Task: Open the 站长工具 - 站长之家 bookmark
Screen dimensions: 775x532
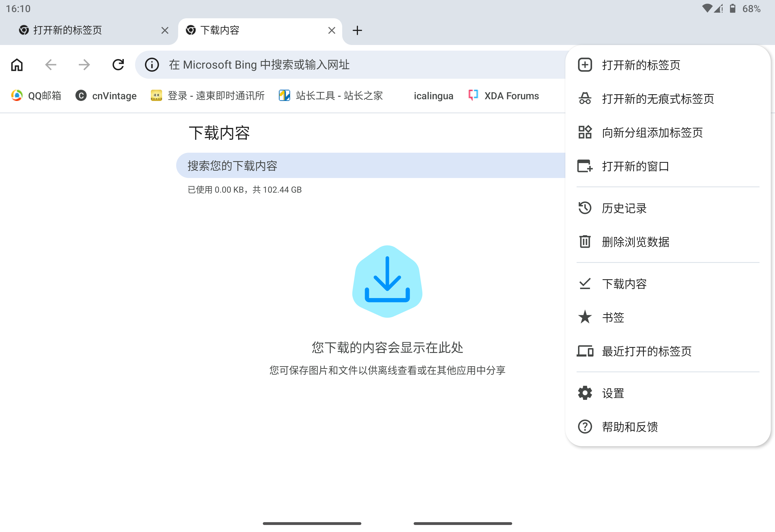Action: (331, 96)
